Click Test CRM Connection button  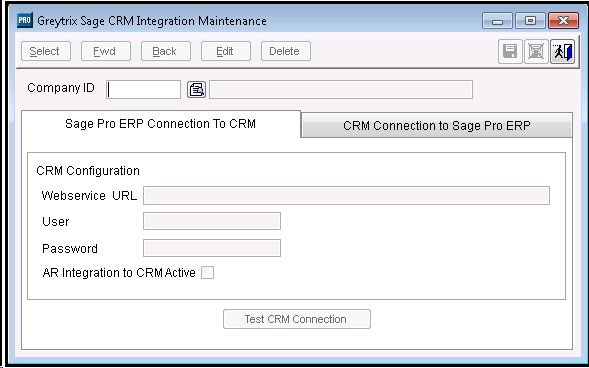297,319
